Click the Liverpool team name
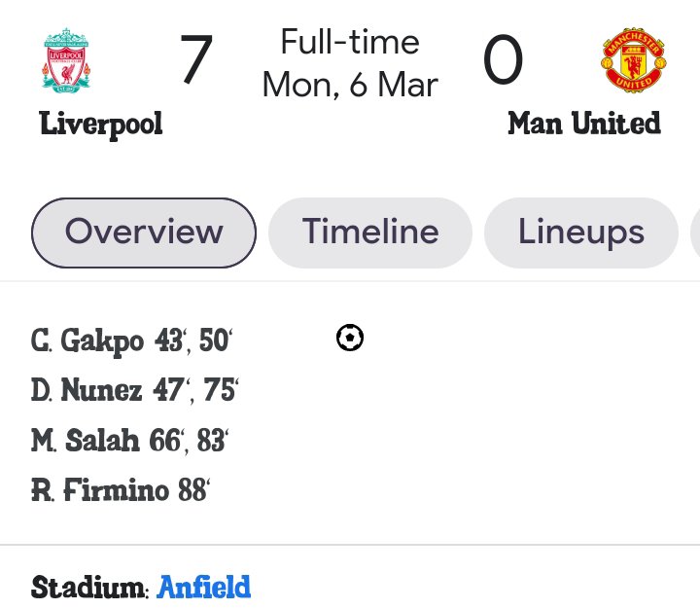 pos(101,124)
